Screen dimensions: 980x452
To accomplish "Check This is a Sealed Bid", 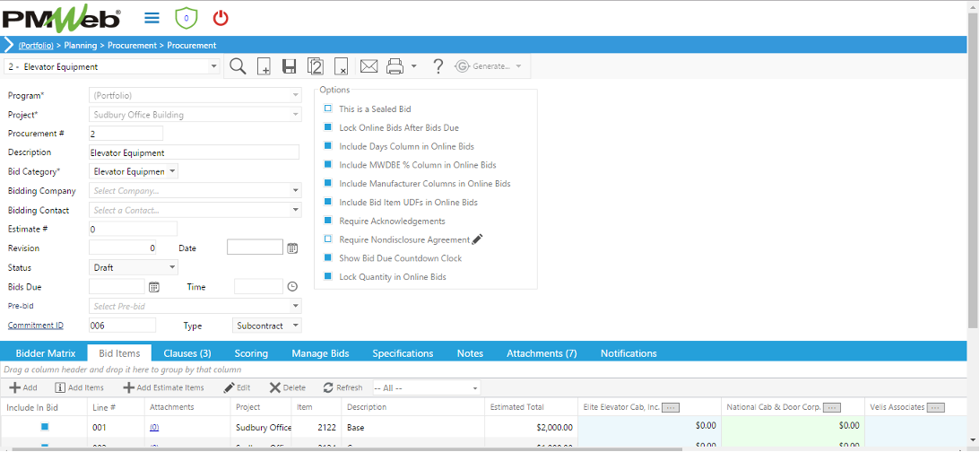I will point(328,109).
